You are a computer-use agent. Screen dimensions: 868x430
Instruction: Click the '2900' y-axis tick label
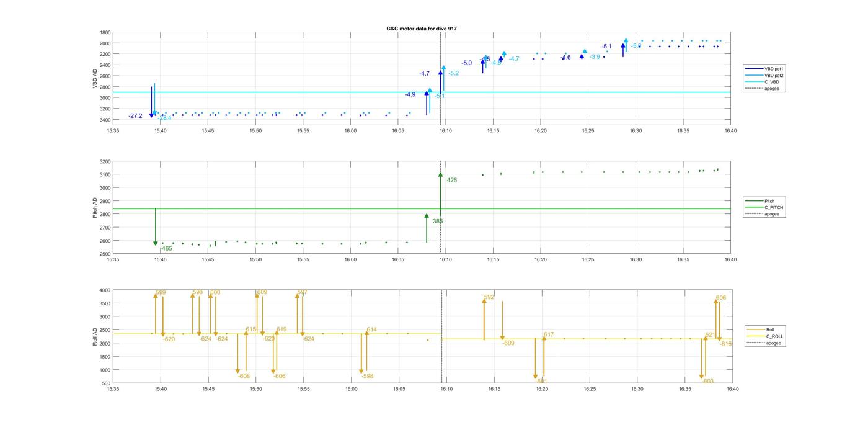tap(105, 201)
